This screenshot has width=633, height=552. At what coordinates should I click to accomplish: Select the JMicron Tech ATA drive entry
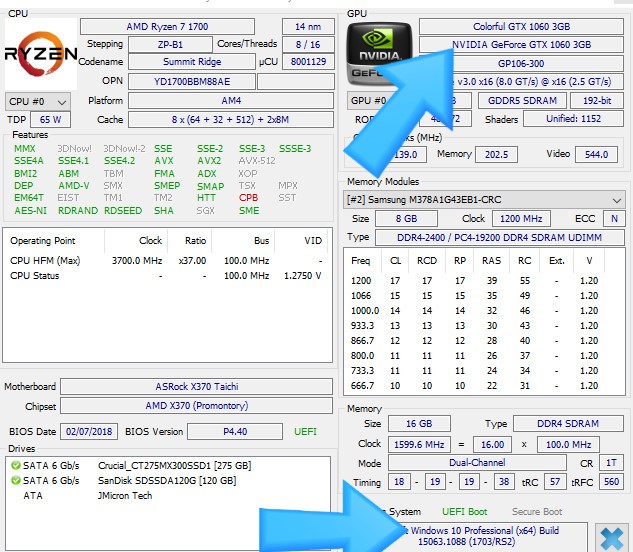[125, 495]
